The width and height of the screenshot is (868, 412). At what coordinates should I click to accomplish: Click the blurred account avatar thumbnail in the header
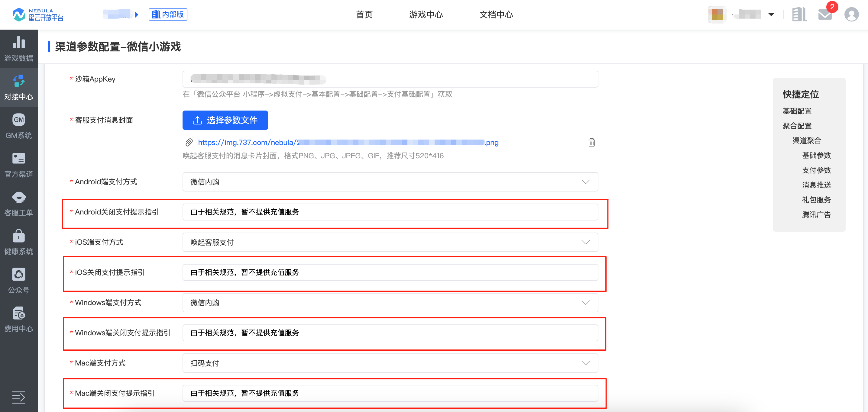point(717,14)
